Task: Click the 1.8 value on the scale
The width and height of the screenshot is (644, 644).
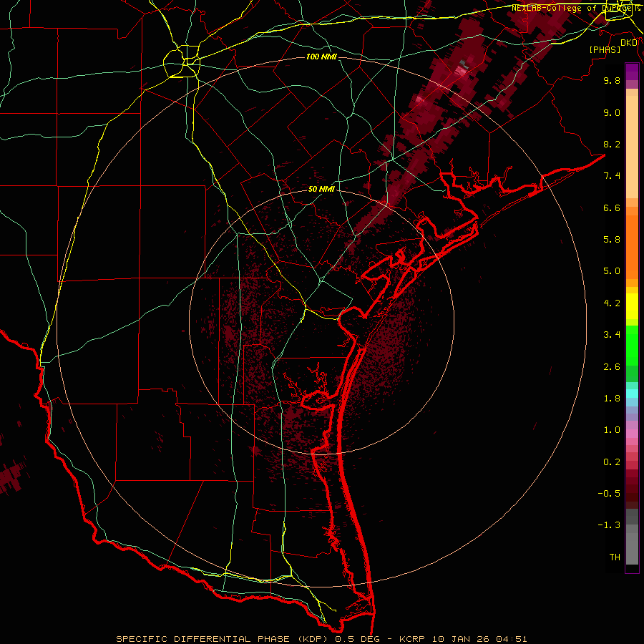Action: point(612,399)
